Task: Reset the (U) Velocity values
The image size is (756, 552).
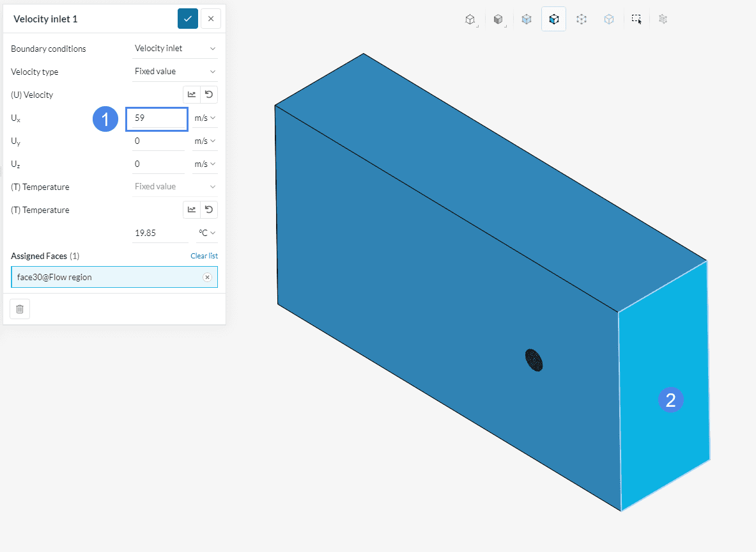Action: pos(209,95)
